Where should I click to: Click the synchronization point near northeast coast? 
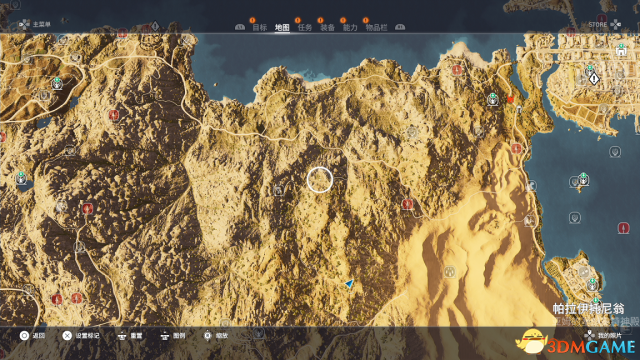[x=493, y=99]
